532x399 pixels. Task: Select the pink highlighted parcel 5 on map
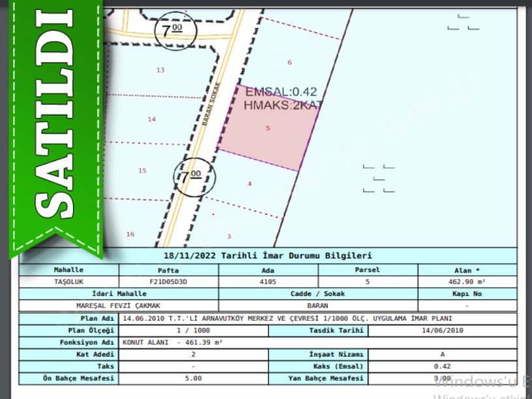pyautogui.click(x=268, y=128)
